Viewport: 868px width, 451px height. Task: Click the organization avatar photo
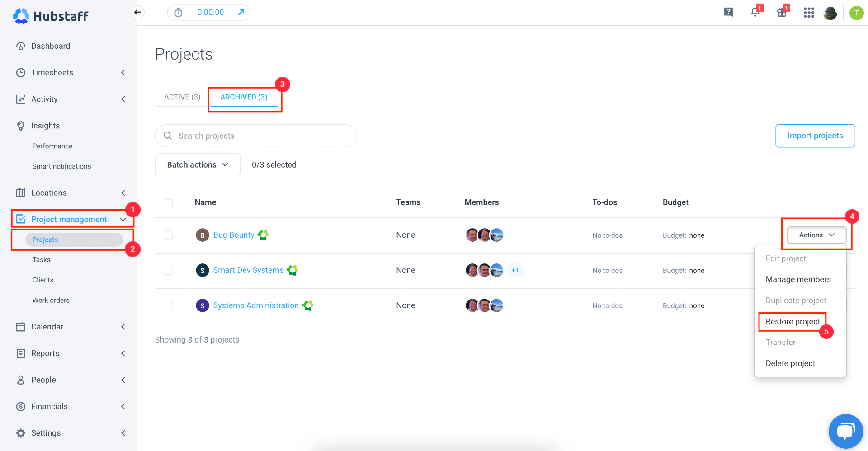pyautogui.click(x=830, y=13)
